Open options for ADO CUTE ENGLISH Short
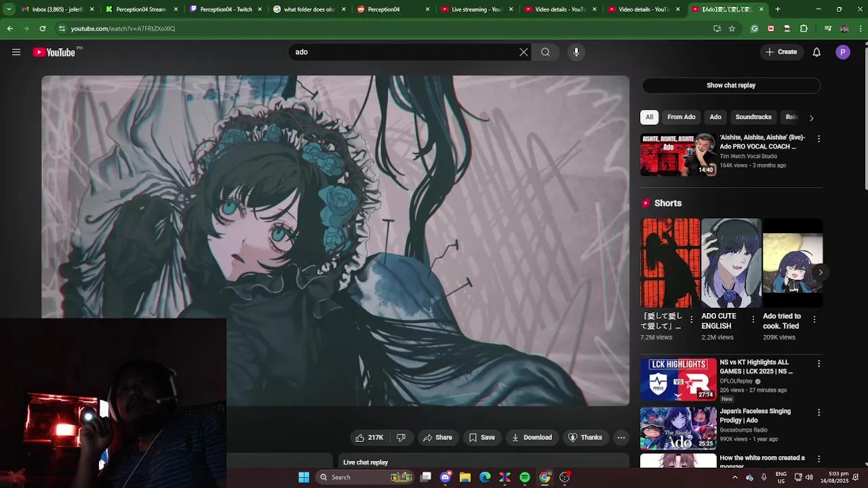This screenshot has width=868, height=488. point(752,319)
